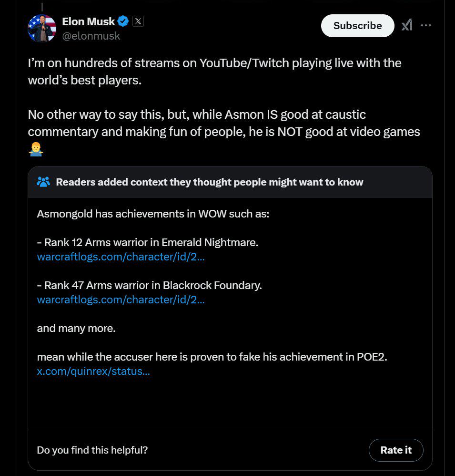Click 'Asmongold has achievements in WOW' note text
The image size is (455, 476).
pyautogui.click(x=153, y=213)
